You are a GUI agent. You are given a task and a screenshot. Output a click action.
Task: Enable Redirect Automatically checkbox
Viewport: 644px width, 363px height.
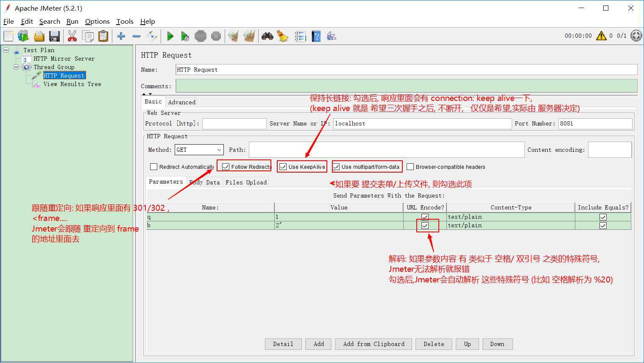[153, 167]
